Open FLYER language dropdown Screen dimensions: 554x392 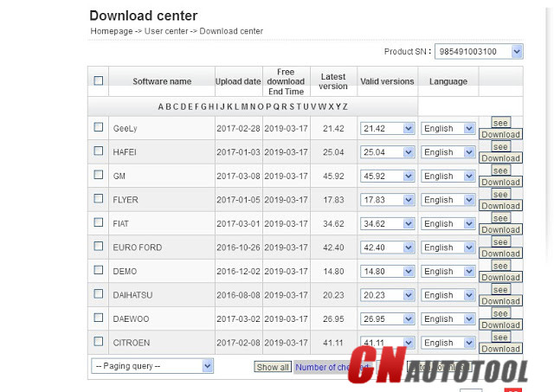coord(448,200)
